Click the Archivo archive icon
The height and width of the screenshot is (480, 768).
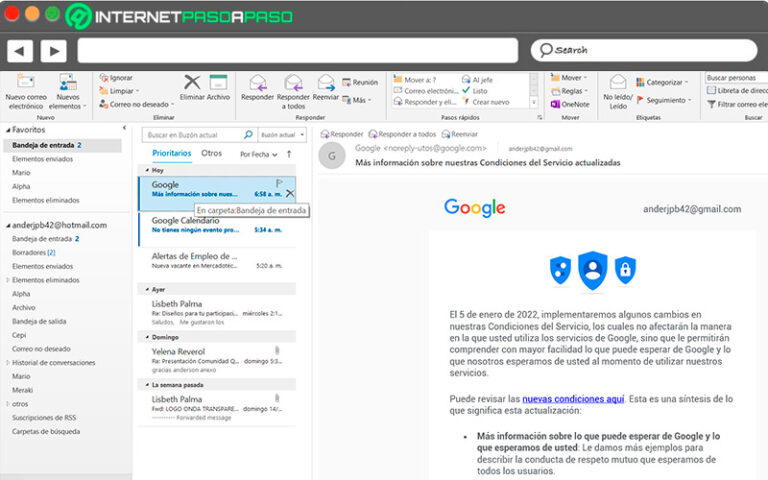[x=218, y=82]
